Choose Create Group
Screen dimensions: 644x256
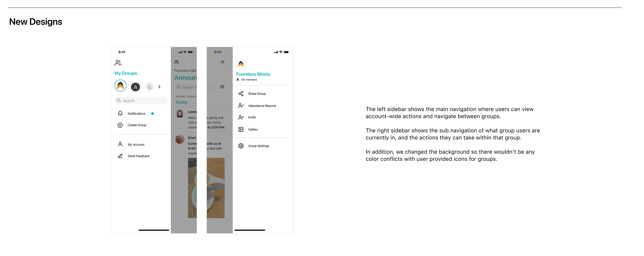click(137, 125)
